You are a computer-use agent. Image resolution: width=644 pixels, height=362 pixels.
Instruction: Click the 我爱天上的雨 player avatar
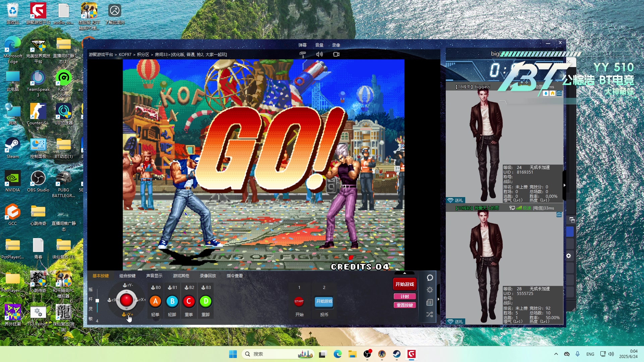pos(486,267)
